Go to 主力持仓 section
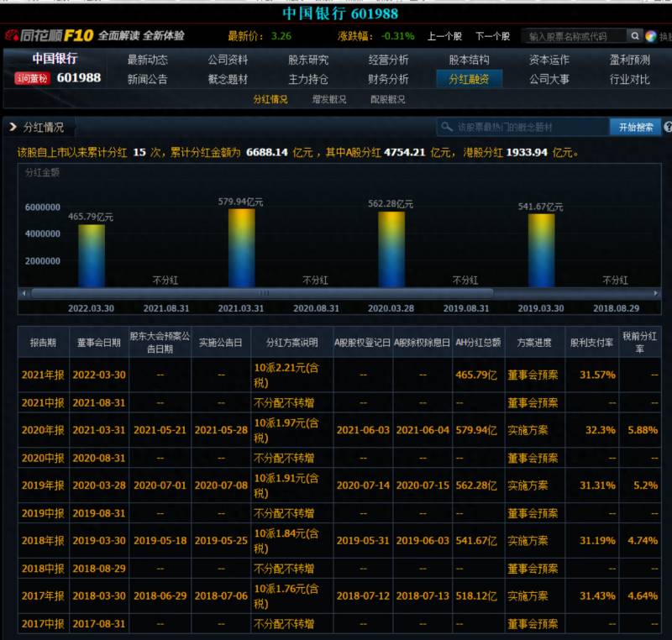This screenshot has width=672, height=640. [x=308, y=79]
